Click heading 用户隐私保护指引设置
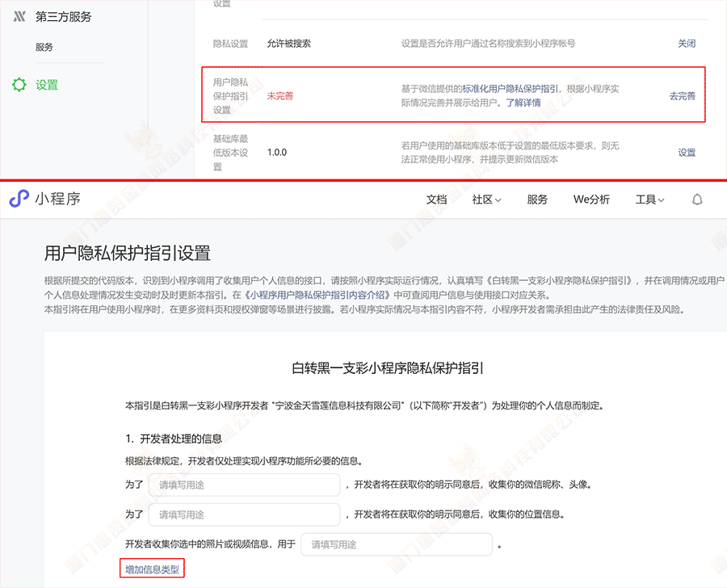The image size is (727, 588). click(x=128, y=253)
